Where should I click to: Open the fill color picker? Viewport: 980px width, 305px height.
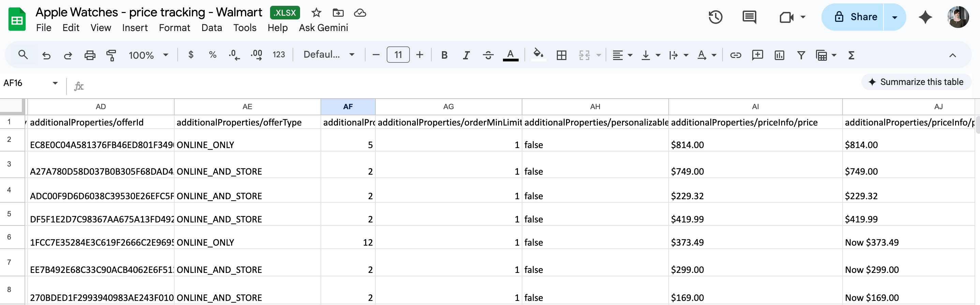(538, 55)
